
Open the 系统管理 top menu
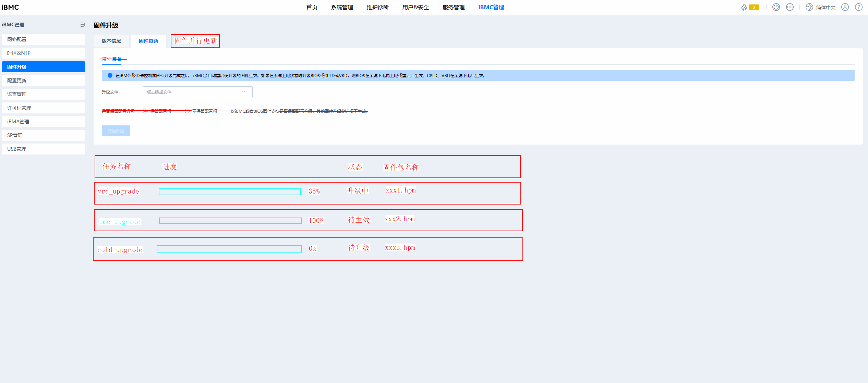click(x=342, y=7)
